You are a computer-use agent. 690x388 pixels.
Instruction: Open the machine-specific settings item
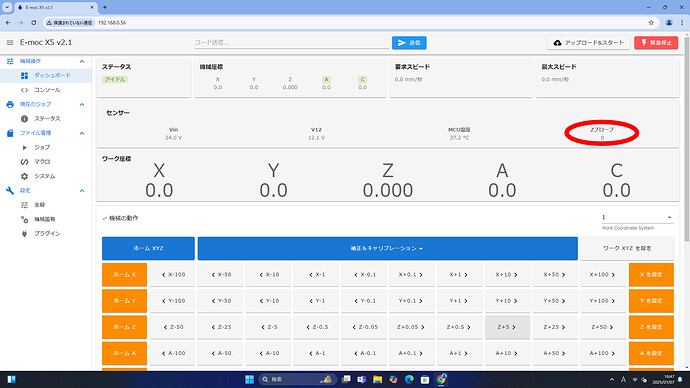[46, 219]
